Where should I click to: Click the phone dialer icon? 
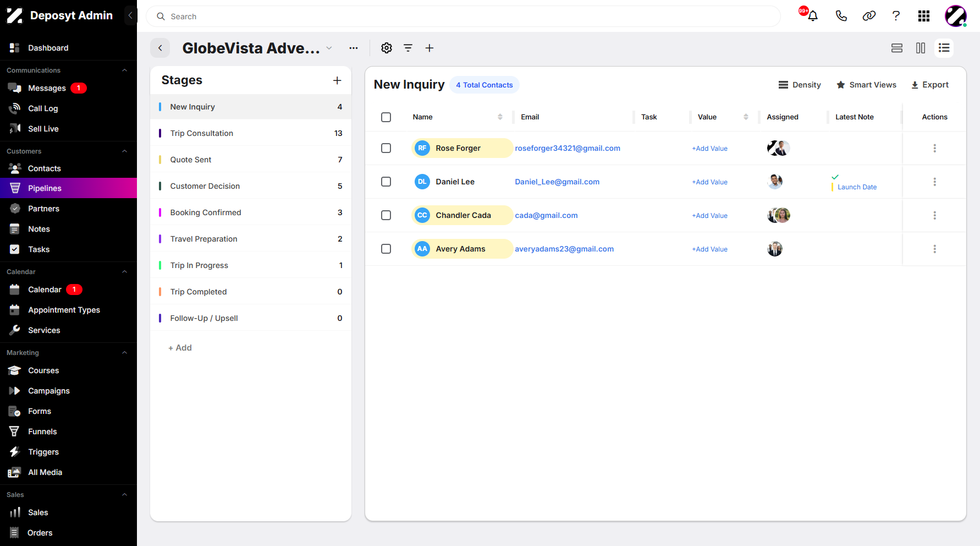841,16
